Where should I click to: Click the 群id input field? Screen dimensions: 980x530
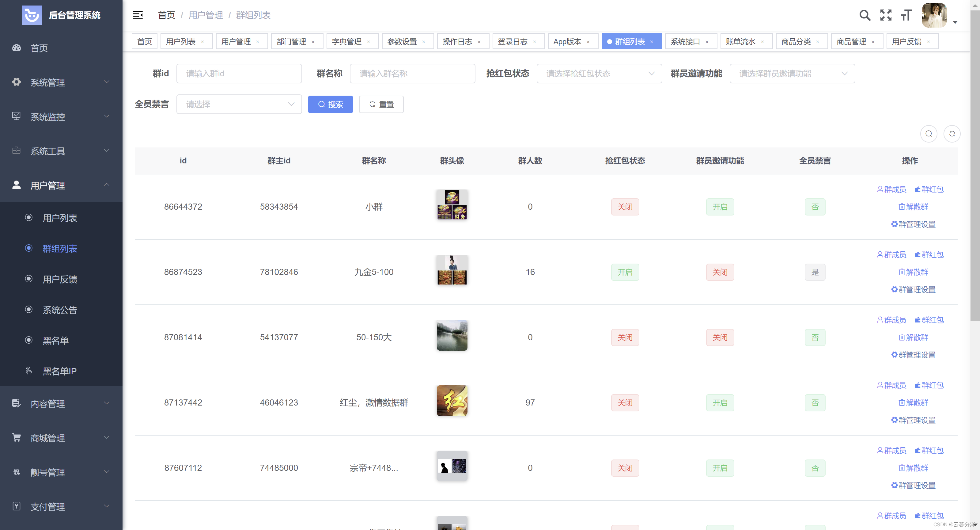click(239, 74)
